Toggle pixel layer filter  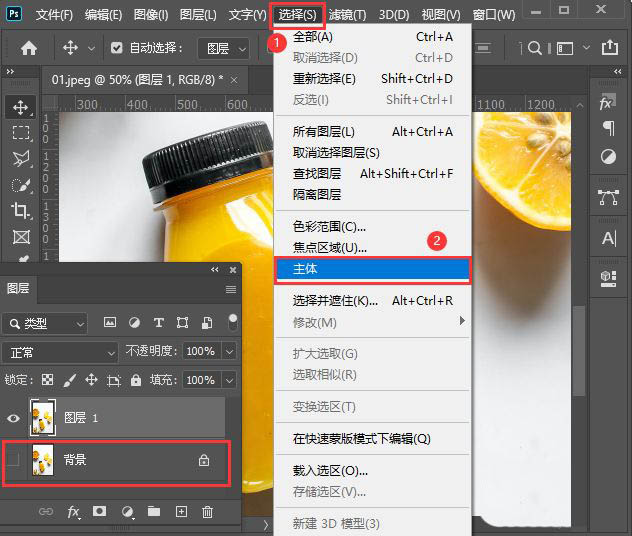[110, 322]
